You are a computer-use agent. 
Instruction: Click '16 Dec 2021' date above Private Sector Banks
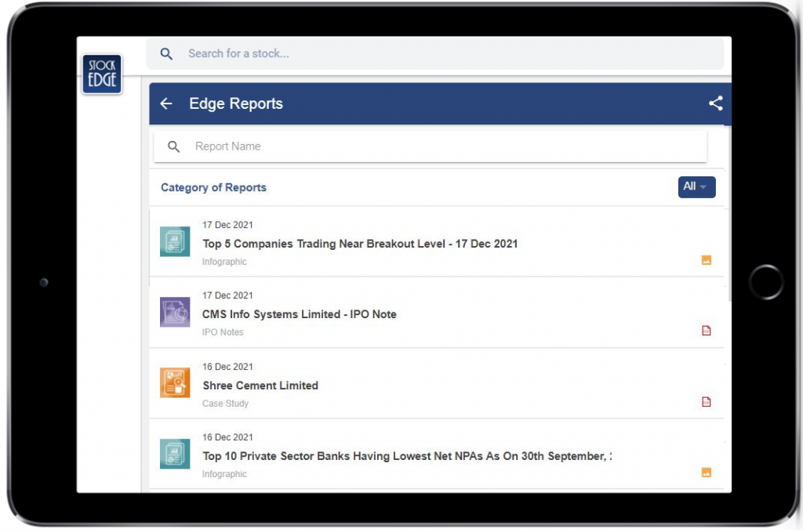pos(227,437)
